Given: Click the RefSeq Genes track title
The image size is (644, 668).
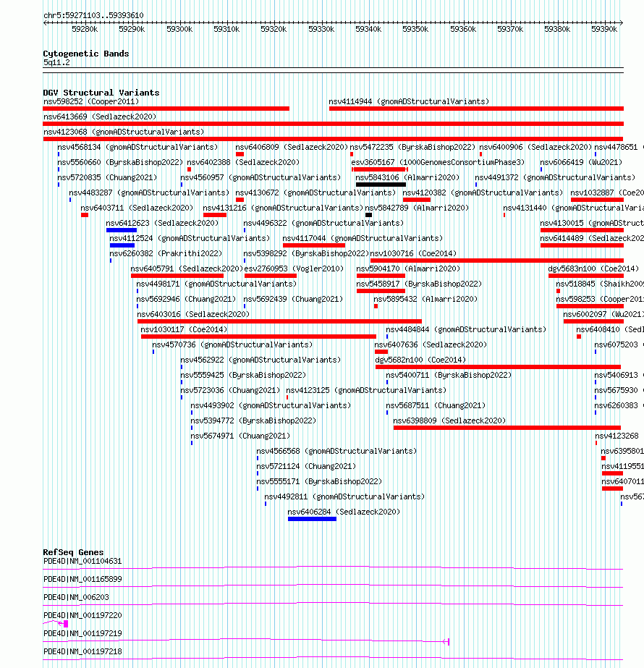Looking at the screenshot, I should (73, 552).
